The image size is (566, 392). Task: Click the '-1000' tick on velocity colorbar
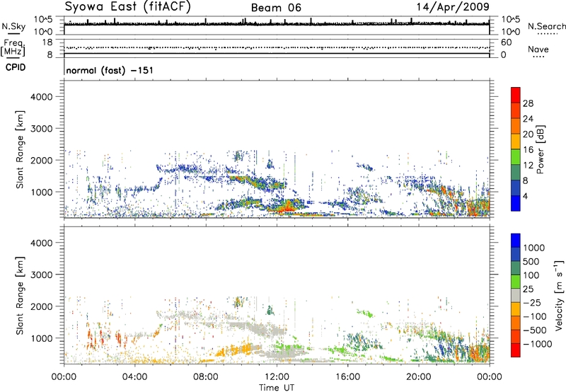pos(537,344)
